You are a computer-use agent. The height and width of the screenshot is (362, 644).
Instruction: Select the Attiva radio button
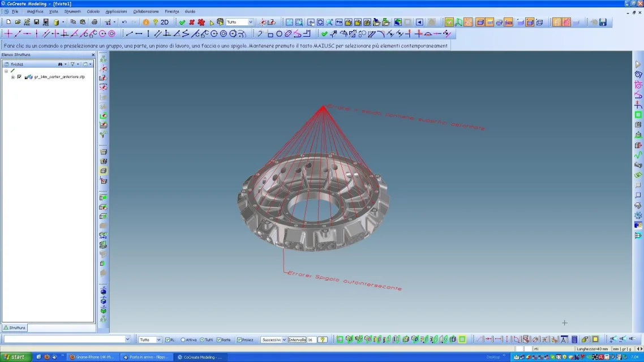[x=183, y=340]
